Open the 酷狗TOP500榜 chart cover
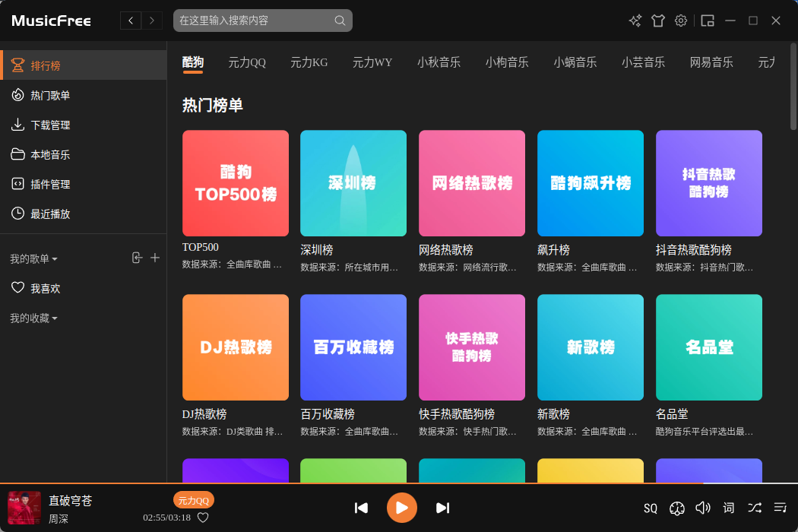 [236, 183]
